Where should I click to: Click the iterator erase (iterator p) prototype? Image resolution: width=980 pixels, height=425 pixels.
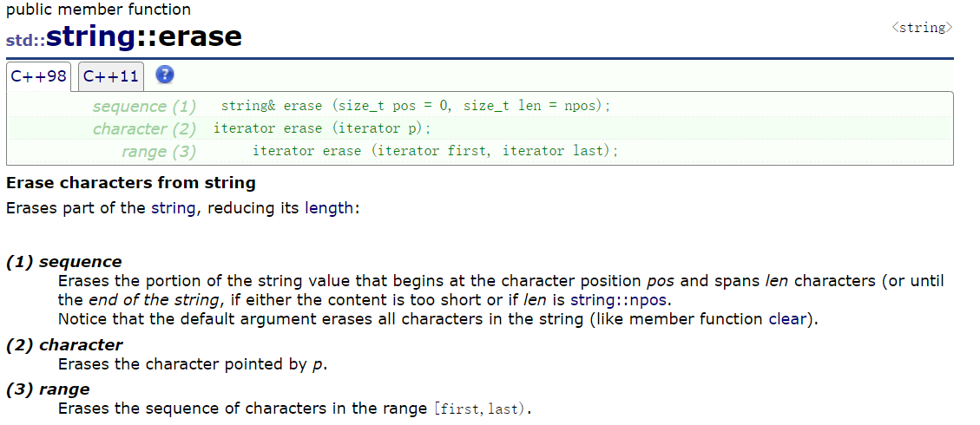[x=323, y=128]
